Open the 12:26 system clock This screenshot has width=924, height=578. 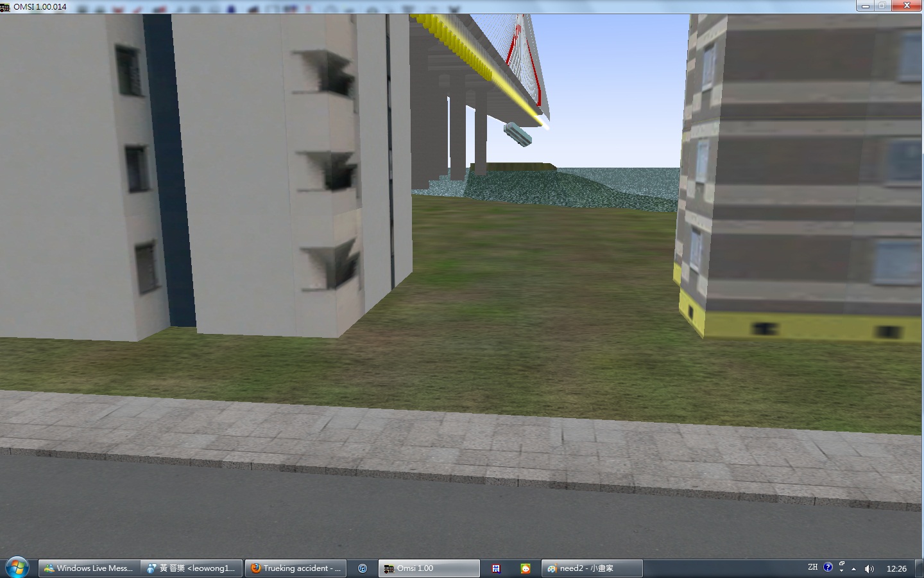pyautogui.click(x=896, y=568)
